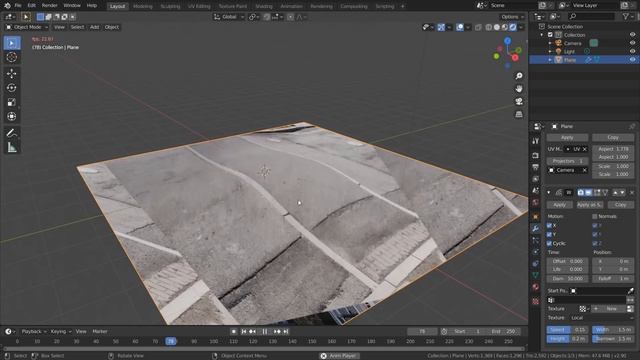
Task: Open the Options dropdown
Action: coord(512,17)
